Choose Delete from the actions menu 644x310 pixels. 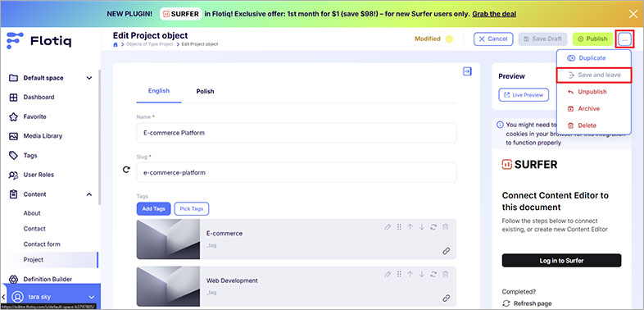[593, 125]
